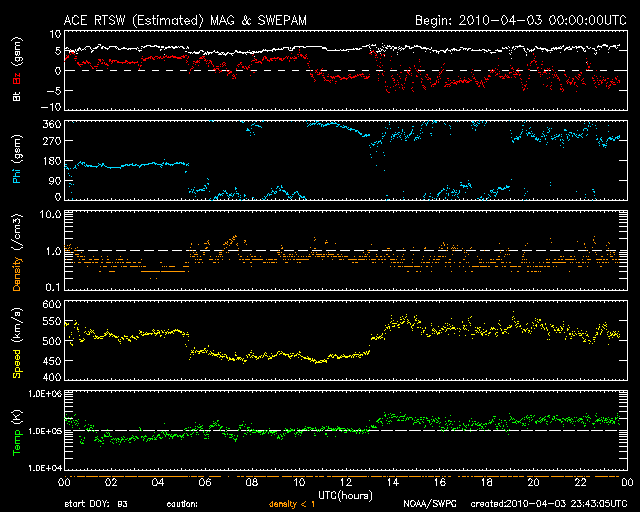Click the 'UTC(hours)' axis caption
640x512 pixels.
coord(345,496)
